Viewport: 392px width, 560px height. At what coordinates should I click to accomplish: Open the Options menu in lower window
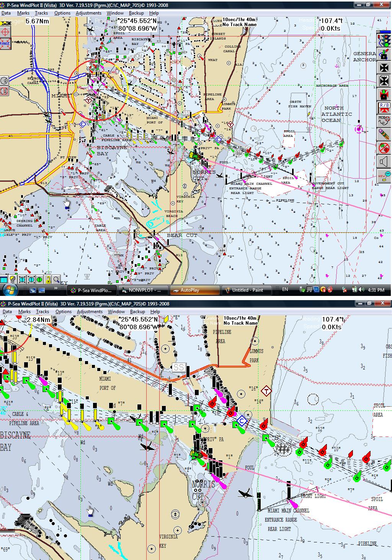pos(63,312)
